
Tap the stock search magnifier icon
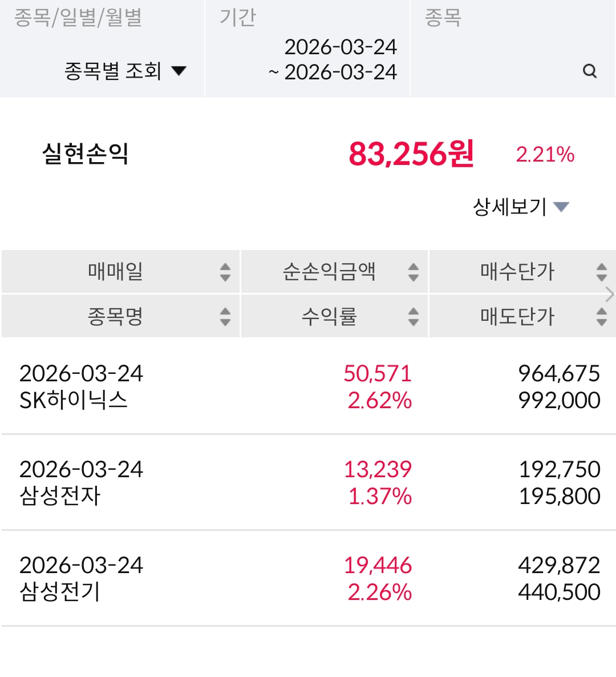pos(590,71)
